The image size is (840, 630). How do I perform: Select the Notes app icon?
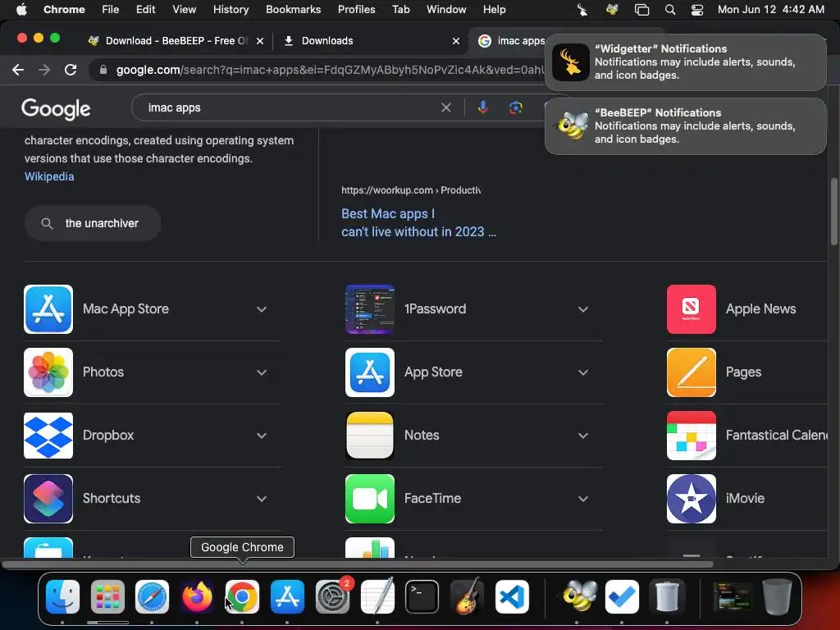[370, 436]
